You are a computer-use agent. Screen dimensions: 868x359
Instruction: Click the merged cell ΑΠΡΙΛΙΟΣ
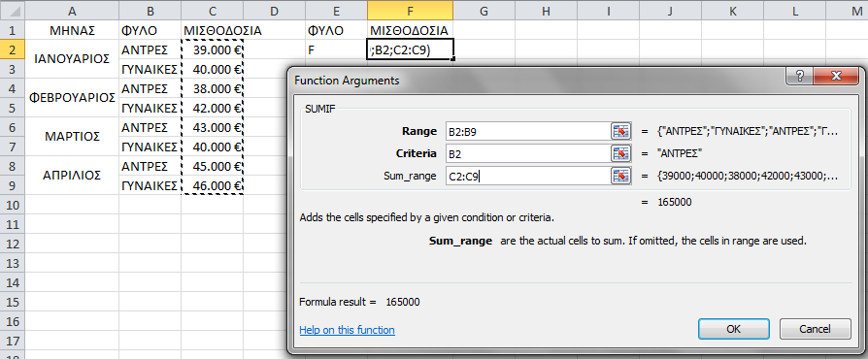[72, 176]
